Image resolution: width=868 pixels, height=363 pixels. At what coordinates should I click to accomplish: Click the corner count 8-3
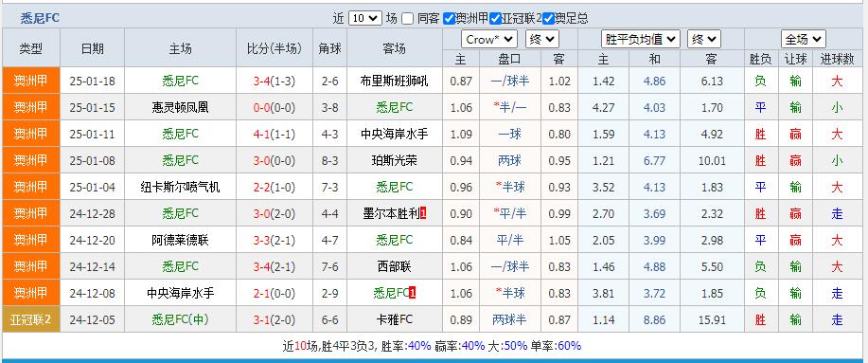coord(330,161)
